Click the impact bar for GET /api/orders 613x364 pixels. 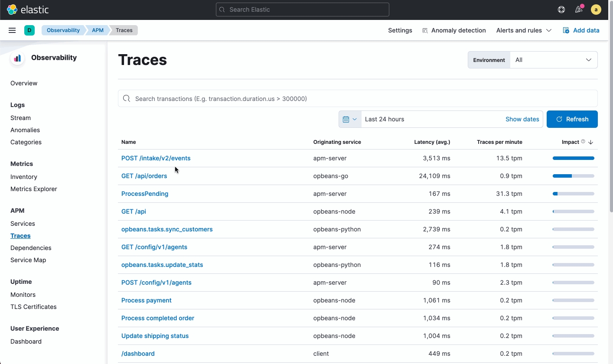[574, 176]
